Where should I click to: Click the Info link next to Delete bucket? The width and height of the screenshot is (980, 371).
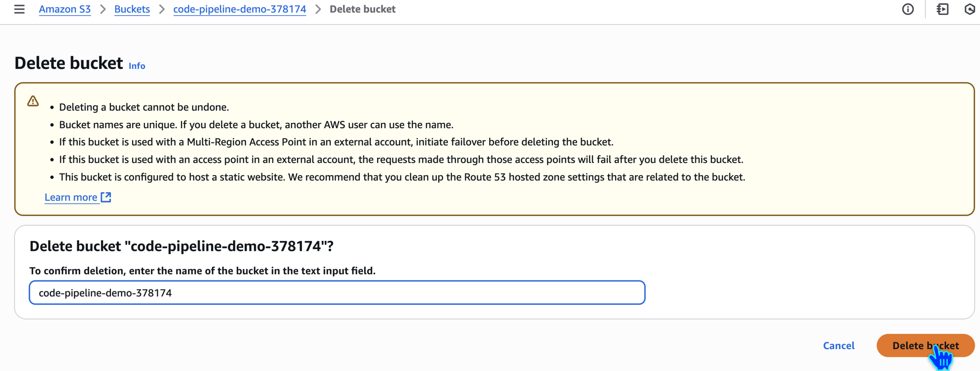[137, 66]
